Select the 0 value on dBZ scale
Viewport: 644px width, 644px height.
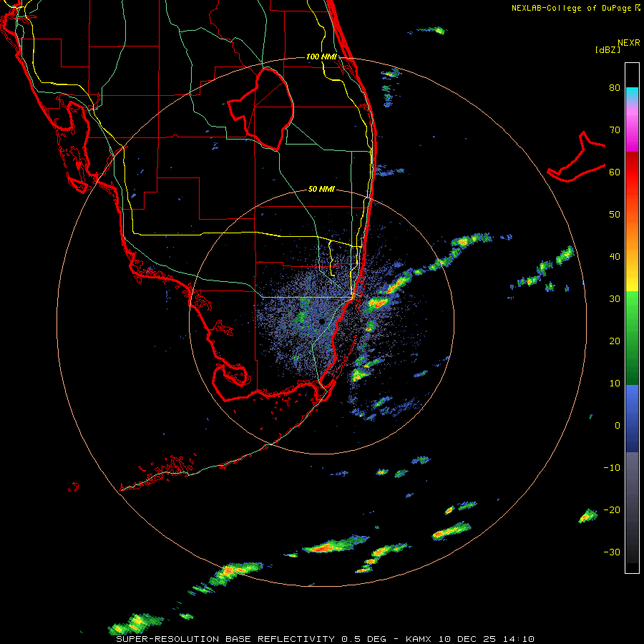618,426
